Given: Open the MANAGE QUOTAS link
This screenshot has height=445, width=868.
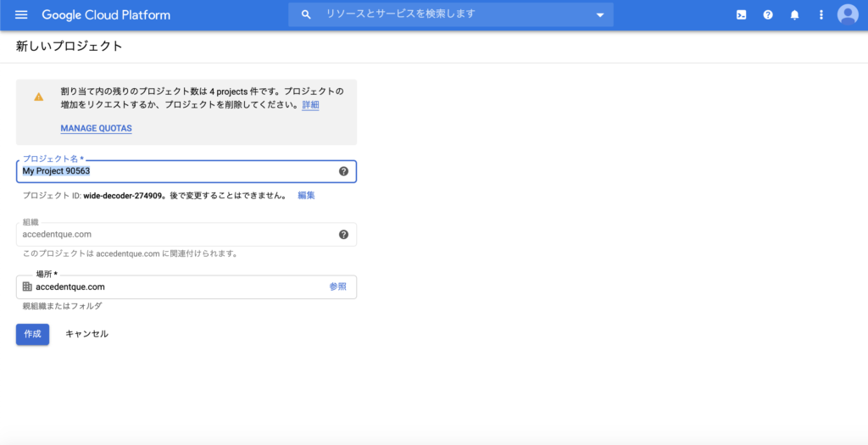Looking at the screenshot, I should point(97,128).
